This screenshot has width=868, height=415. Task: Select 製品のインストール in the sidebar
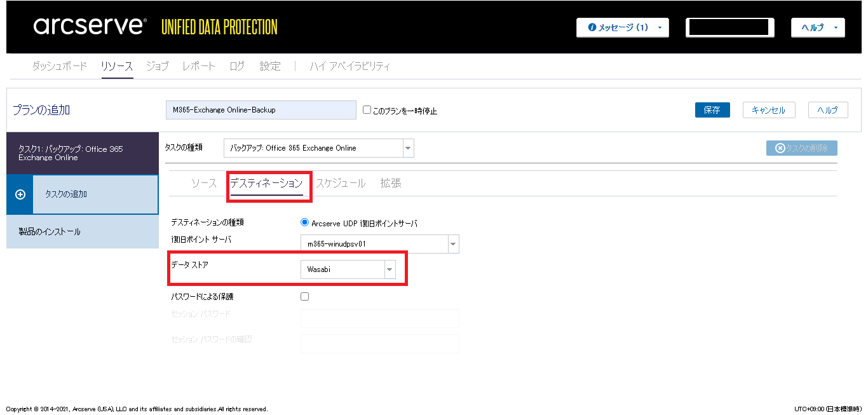(x=82, y=232)
